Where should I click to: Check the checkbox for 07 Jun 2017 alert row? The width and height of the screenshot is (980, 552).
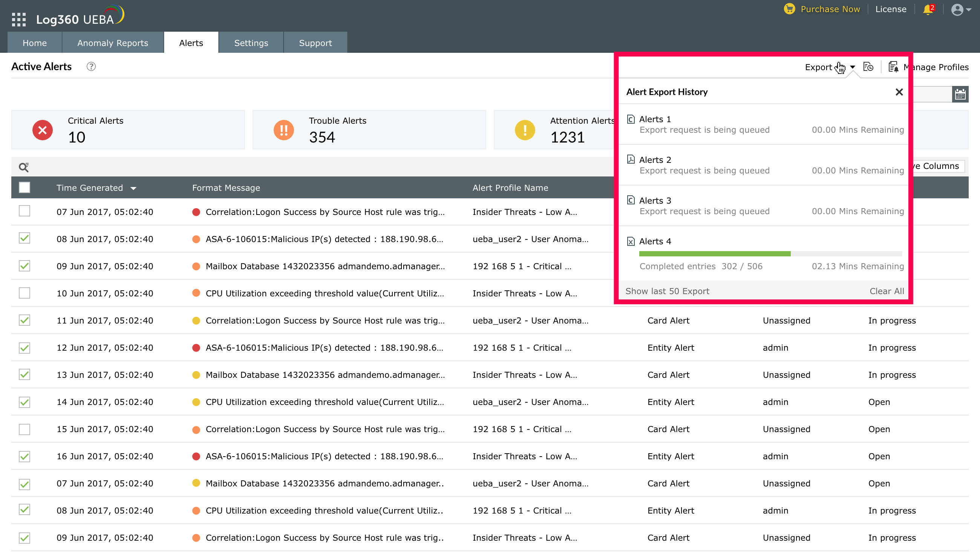(x=24, y=212)
